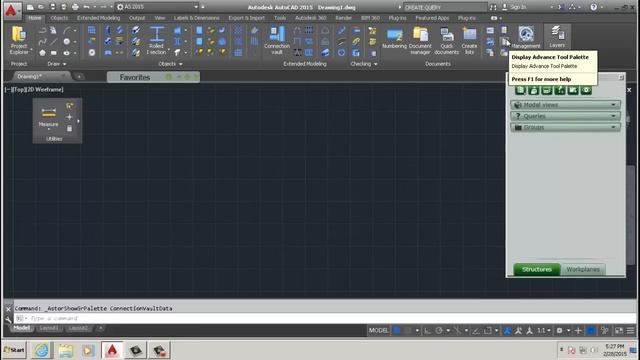The width and height of the screenshot is (640, 360).
Task: Open Internet Explorer from taskbar
Action: click(42, 350)
